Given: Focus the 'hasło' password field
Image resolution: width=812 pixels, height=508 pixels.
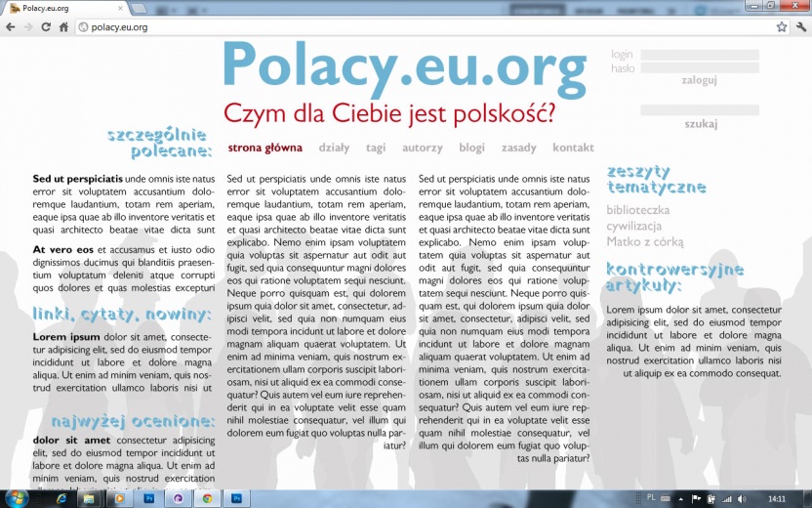Looking at the screenshot, I should tap(699, 68).
